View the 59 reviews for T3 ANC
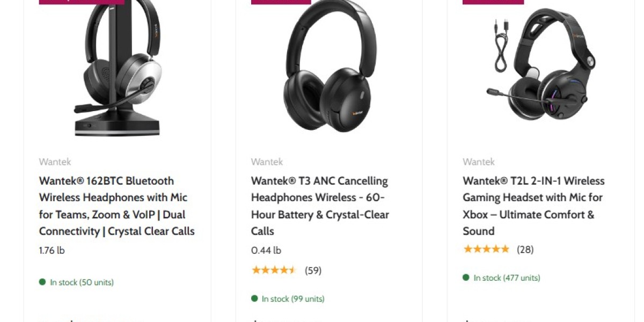644x322 pixels. coord(313,270)
